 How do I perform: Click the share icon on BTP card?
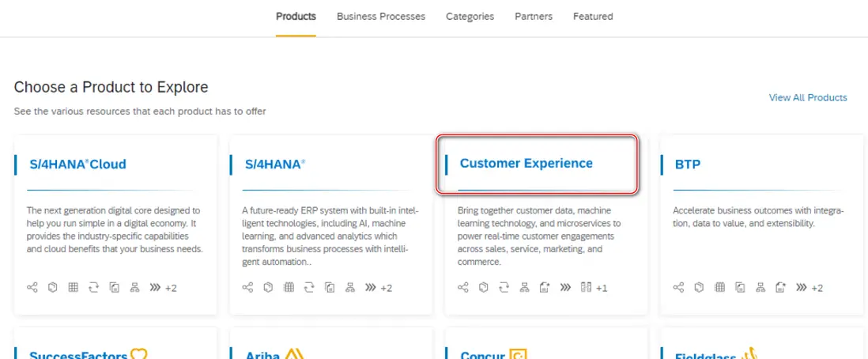coord(679,288)
